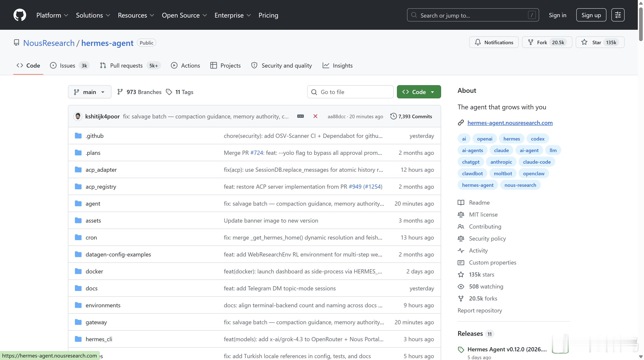Open hermes-agent.nousresearch.com link

[510, 123]
